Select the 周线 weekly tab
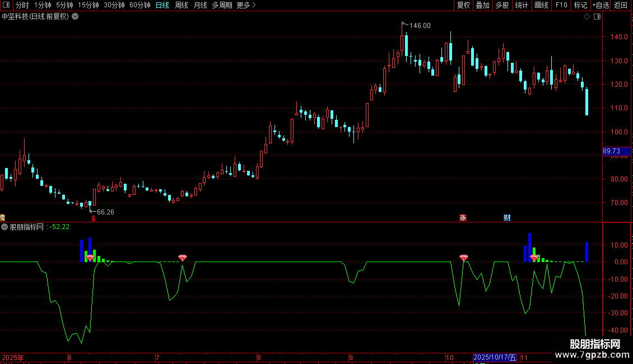 pos(181,5)
